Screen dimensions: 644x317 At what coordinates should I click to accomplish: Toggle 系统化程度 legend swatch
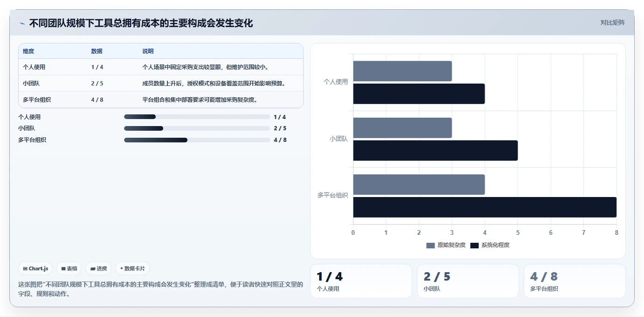coord(474,245)
